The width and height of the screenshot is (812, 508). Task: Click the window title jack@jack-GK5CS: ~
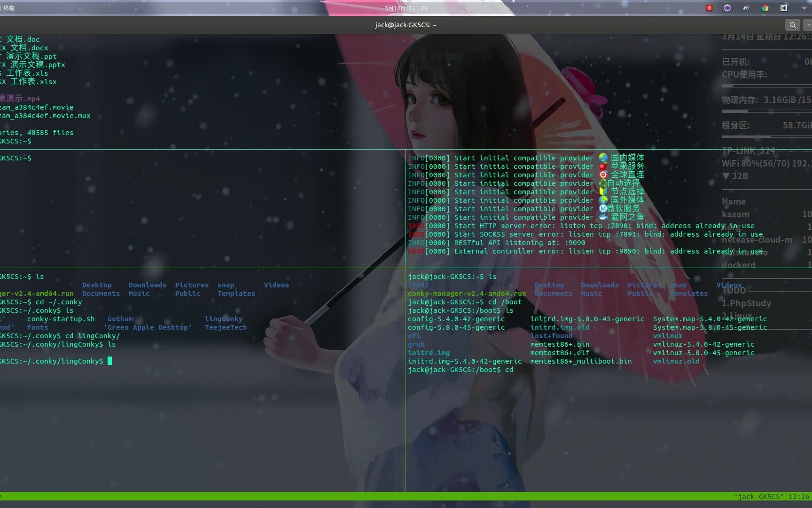click(x=406, y=25)
